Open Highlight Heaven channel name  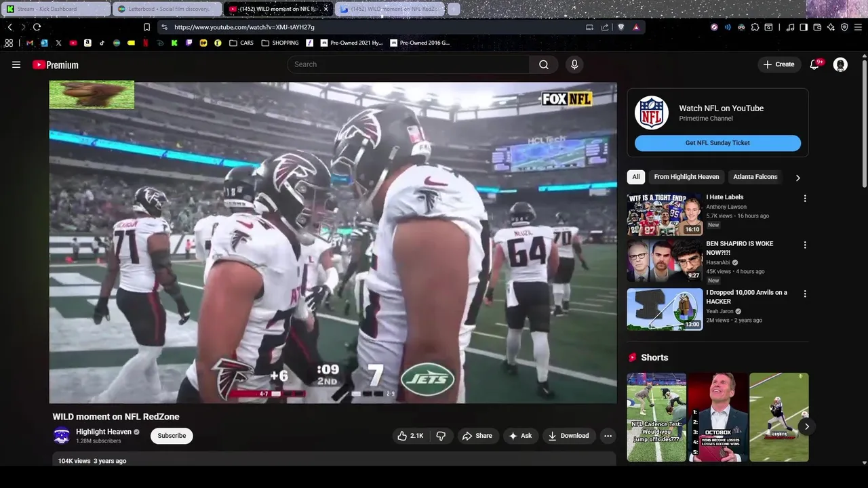tap(104, 432)
